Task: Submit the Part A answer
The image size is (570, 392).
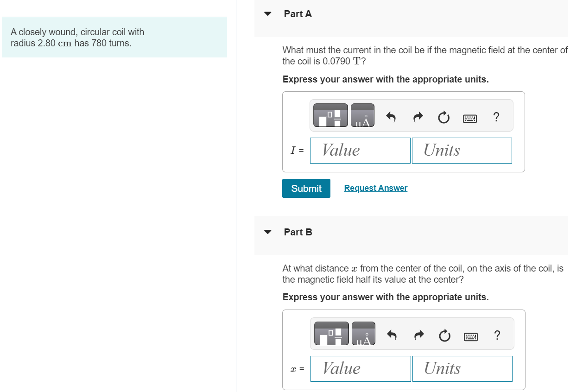Action: [306, 188]
